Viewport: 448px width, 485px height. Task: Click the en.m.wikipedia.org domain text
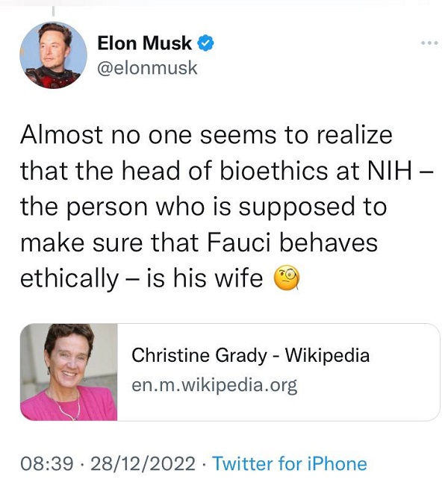[x=214, y=386]
